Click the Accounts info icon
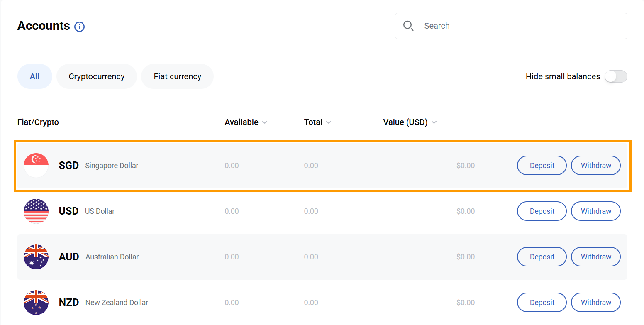Viewport: 644px width, 325px height. pyautogui.click(x=79, y=27)
